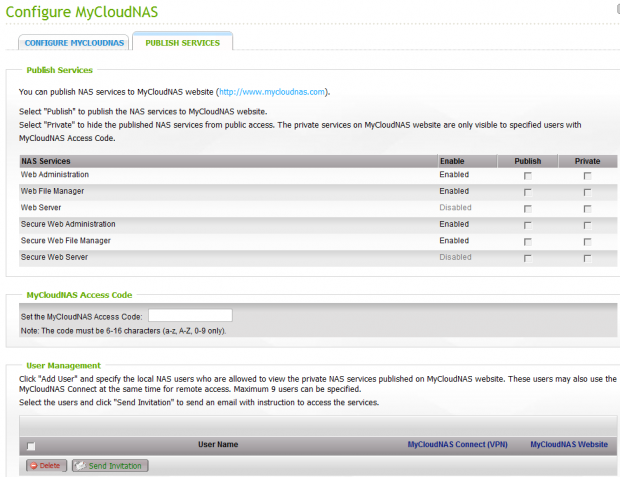Select the Secure Web Server row label

click(54, 257)
